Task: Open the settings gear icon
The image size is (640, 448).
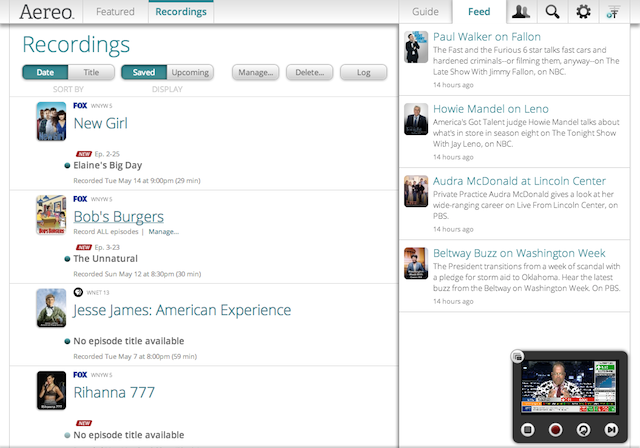Action: (x=583, y=11)
